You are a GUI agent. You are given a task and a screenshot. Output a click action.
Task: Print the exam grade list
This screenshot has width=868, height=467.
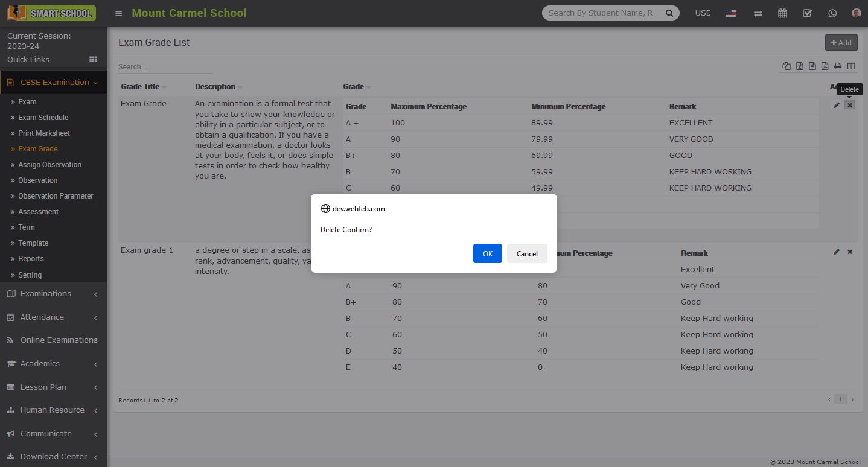point(838,66)
